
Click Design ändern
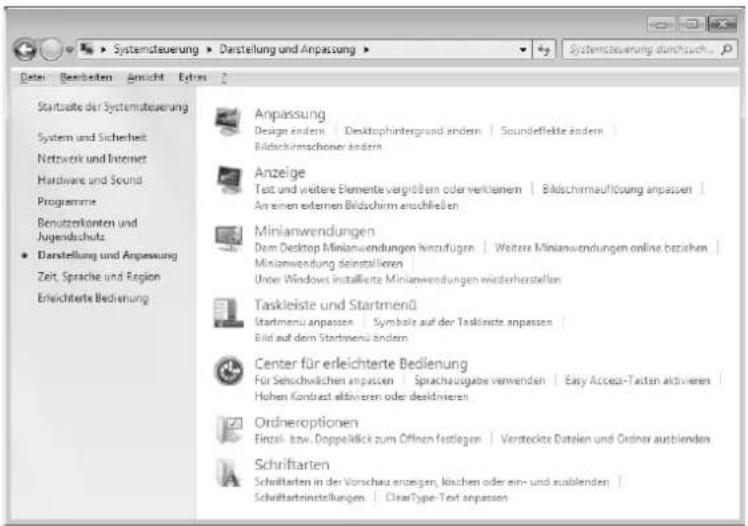(290, 131)
